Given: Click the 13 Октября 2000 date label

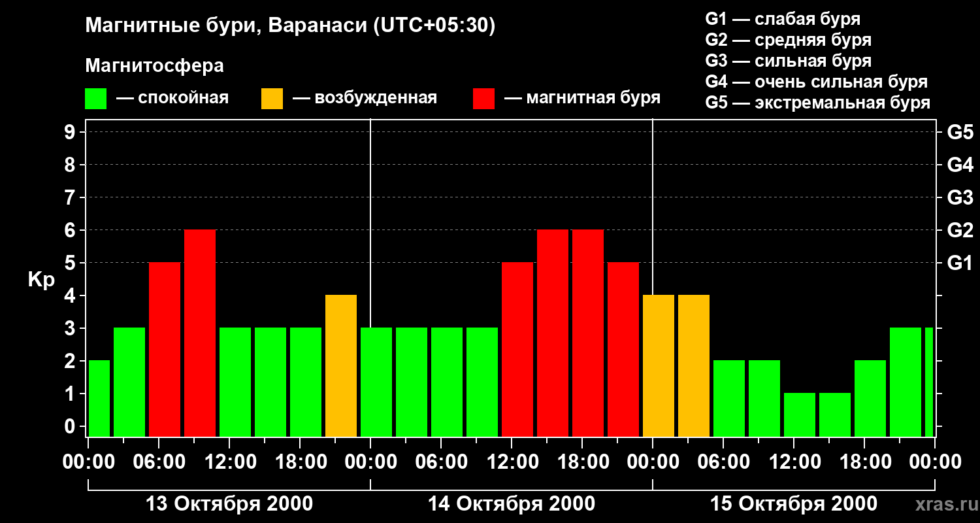Looking at the screenshot, I should coord(229,504).
